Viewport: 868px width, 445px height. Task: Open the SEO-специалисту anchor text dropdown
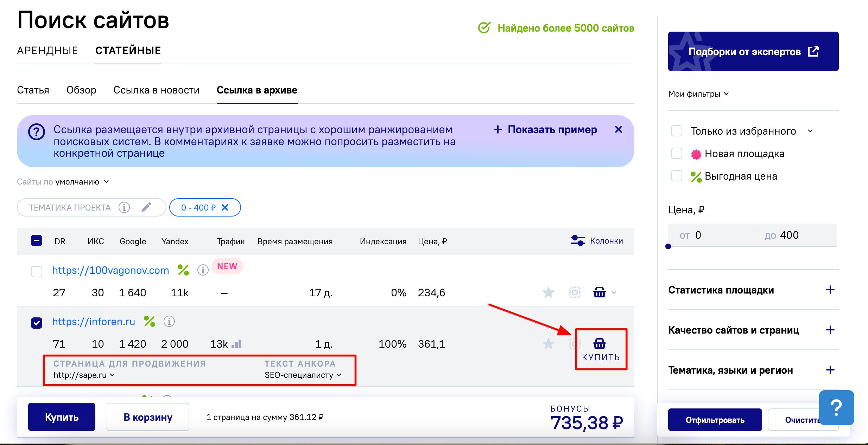tap(303, 375)
